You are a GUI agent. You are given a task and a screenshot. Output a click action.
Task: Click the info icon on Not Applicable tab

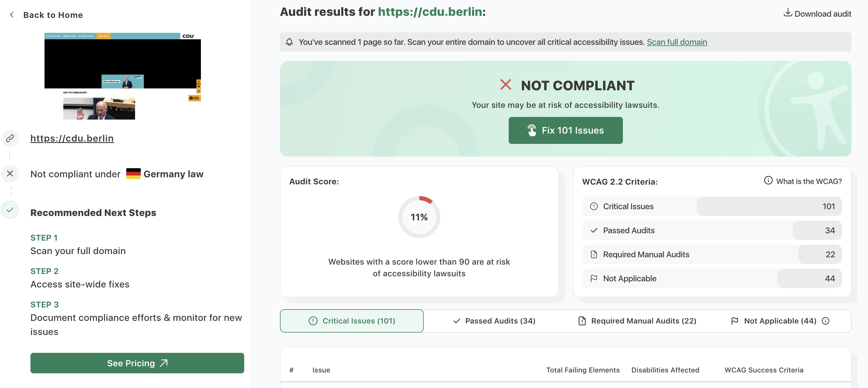(826, 321)
